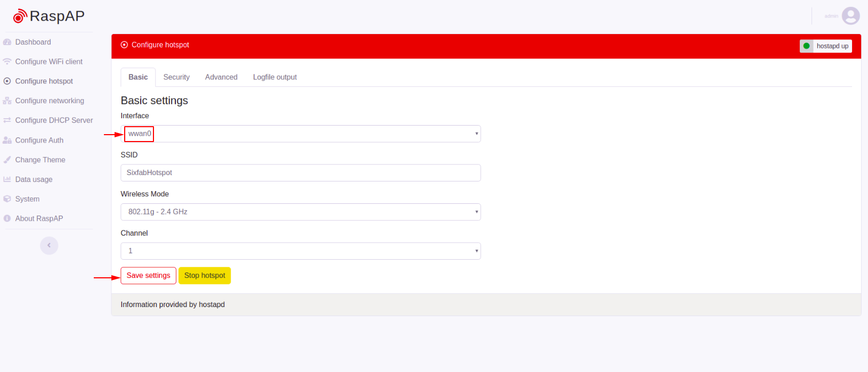Click the RaspAP logo icon
This screenshot has width=868, height=372.
[x=20, y=16]
